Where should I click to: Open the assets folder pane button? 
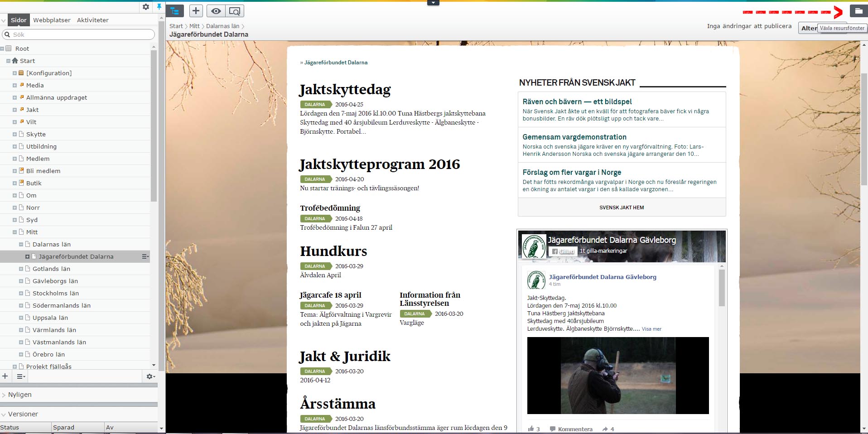point(858,11)
